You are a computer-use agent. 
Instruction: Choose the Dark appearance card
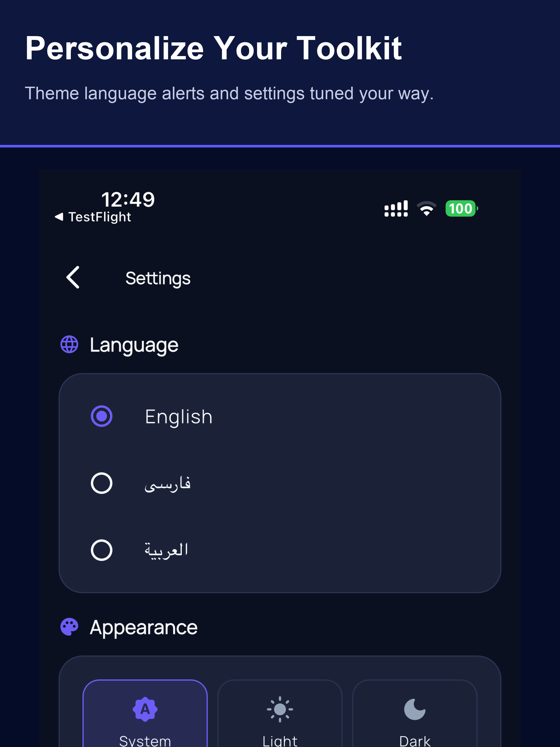415,713
